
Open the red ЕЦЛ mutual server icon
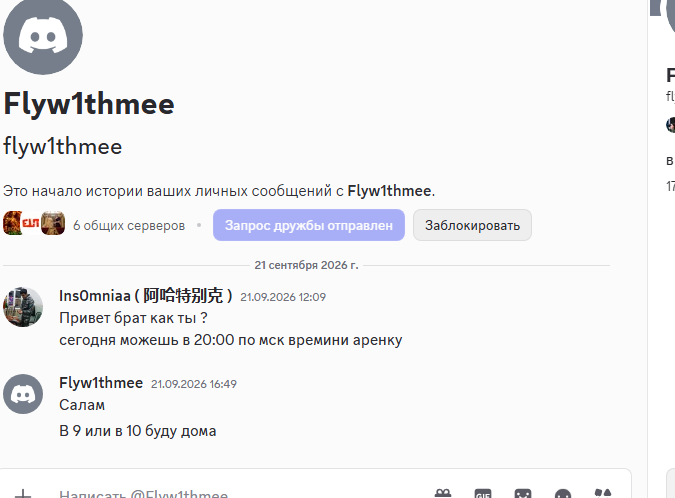tap(31, 223)
